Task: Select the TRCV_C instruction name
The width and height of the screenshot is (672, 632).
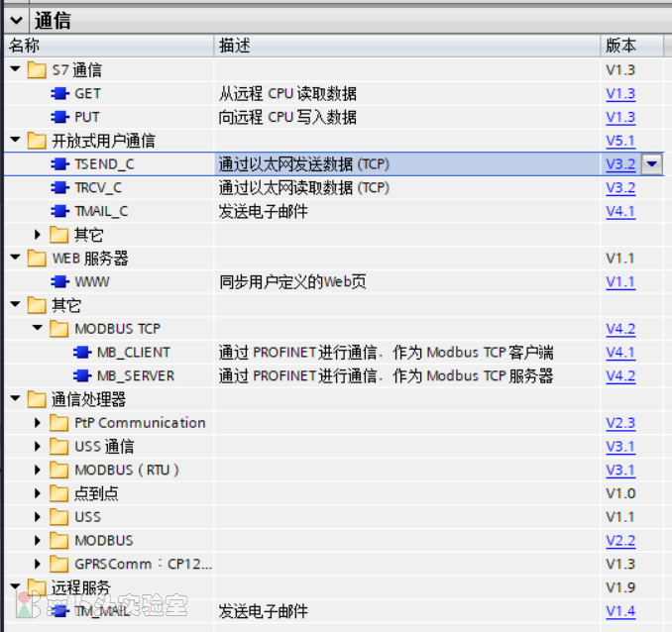Action: point(98,187)
